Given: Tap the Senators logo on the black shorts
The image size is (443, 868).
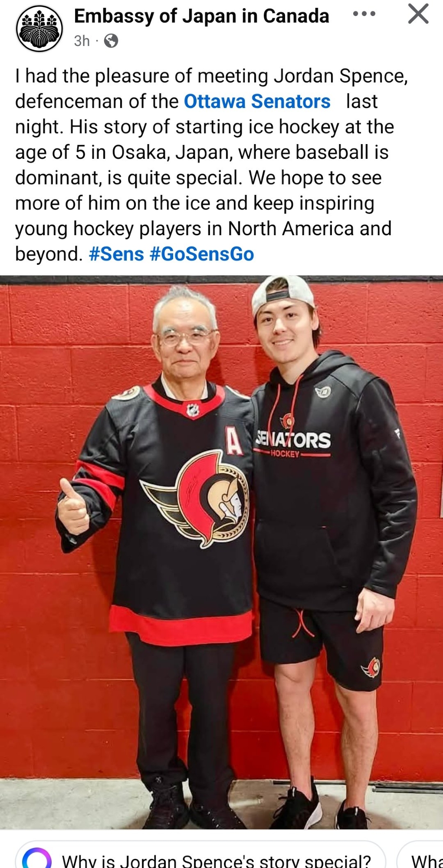Looking at the screenshot, I should click(x=372, y=667).
